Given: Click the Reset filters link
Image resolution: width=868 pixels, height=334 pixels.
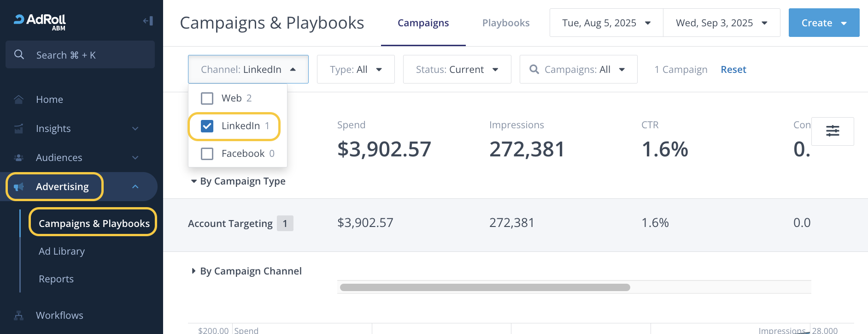Looking at the screenshot, I should (733, 69).
